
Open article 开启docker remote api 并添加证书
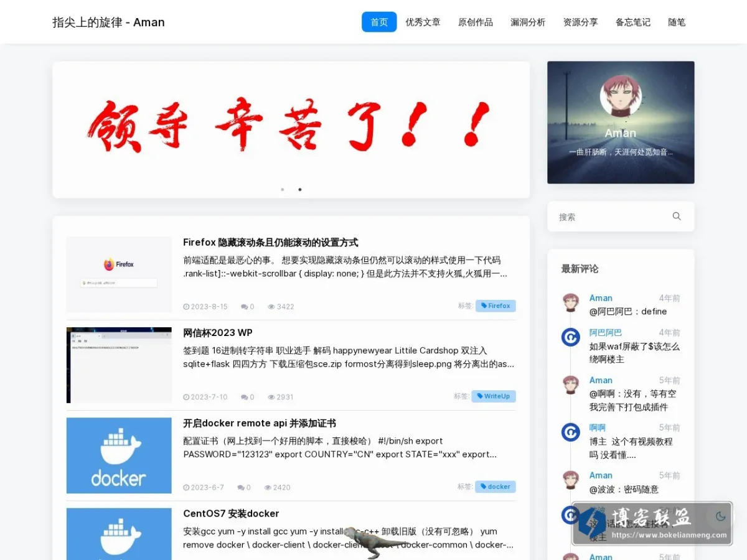point(260,423)
